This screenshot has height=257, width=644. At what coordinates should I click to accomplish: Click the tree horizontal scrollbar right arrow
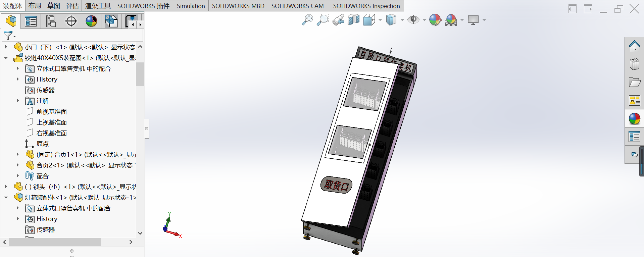[131, 242]
